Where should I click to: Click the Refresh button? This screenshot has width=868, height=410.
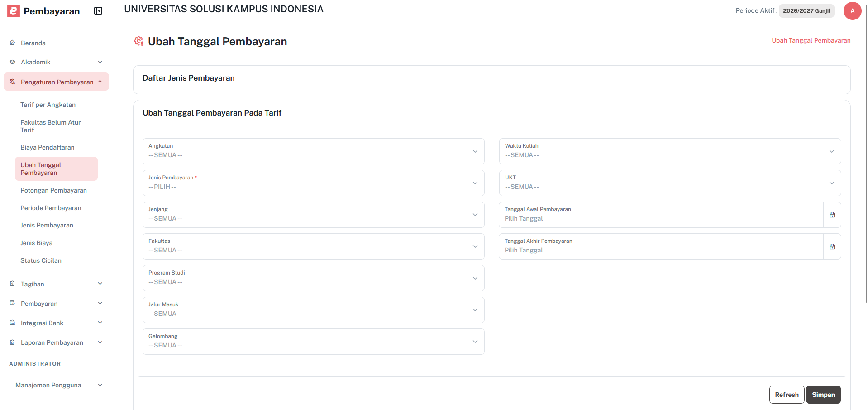point(787,395)
